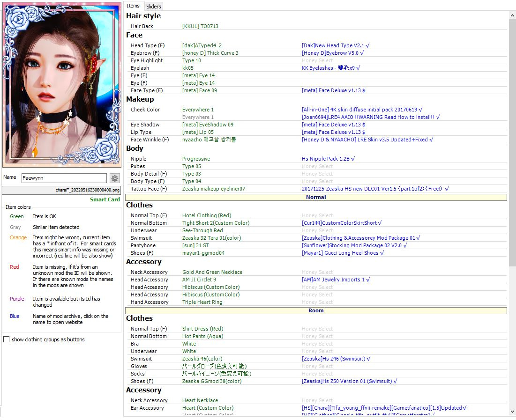Open Zeaska HS new DLC01 Ver1.5 link
Image resolution: width=516 pixels, height=420 pixels.
point(375,189)
